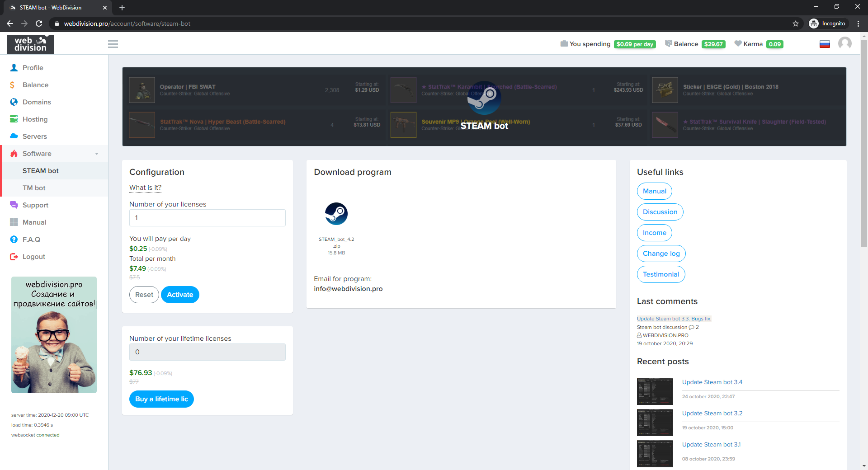This screenshot has height=470, width=868.
Task: Click the hamburger menu icon
Action: click(113, 44)
